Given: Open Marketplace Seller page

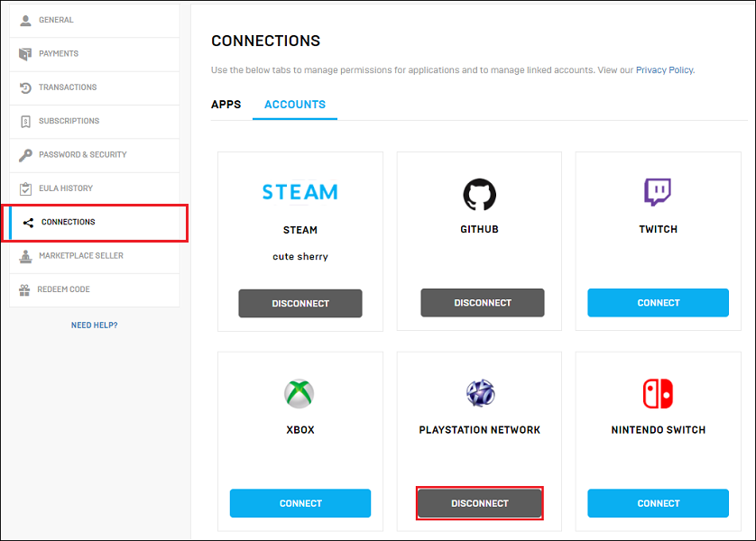Looking at the screenshot, I should tap(95, 256).
